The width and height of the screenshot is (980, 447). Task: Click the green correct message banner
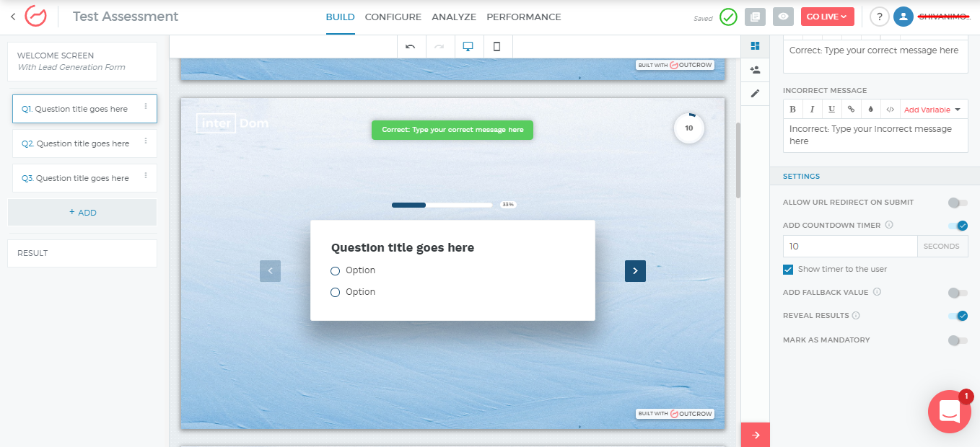point(452,130)
